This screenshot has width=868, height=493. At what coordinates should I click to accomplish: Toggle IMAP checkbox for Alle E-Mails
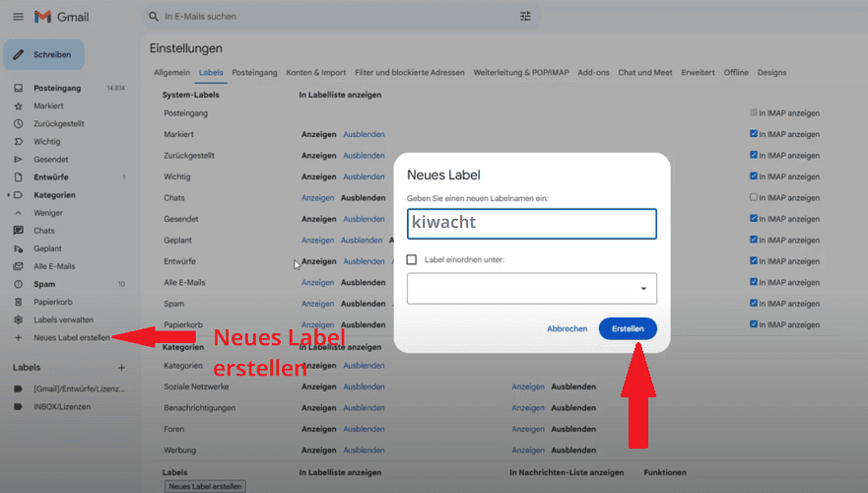pyautogui.click(x=754, y=281)
